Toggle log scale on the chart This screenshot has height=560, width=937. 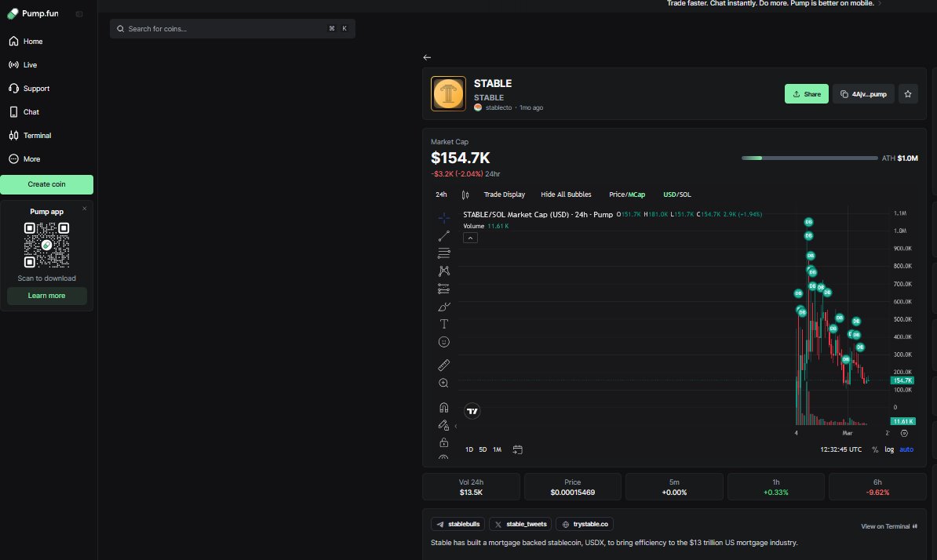point(889,449)
